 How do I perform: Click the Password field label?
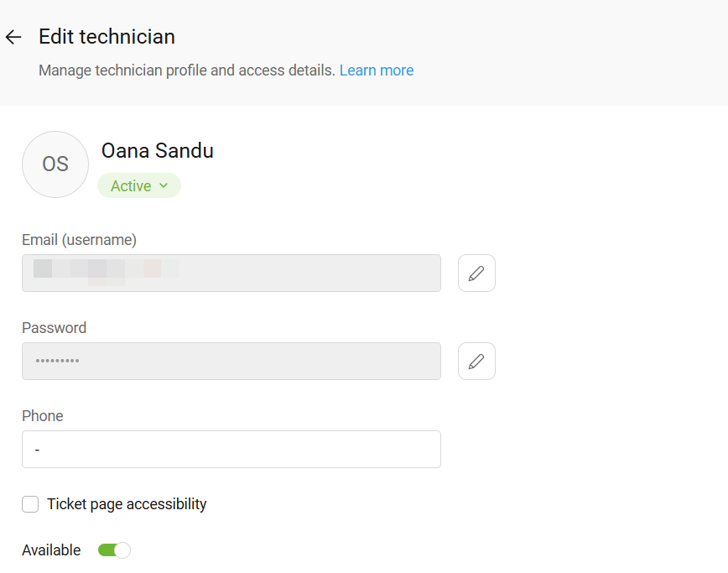[55, 328]
